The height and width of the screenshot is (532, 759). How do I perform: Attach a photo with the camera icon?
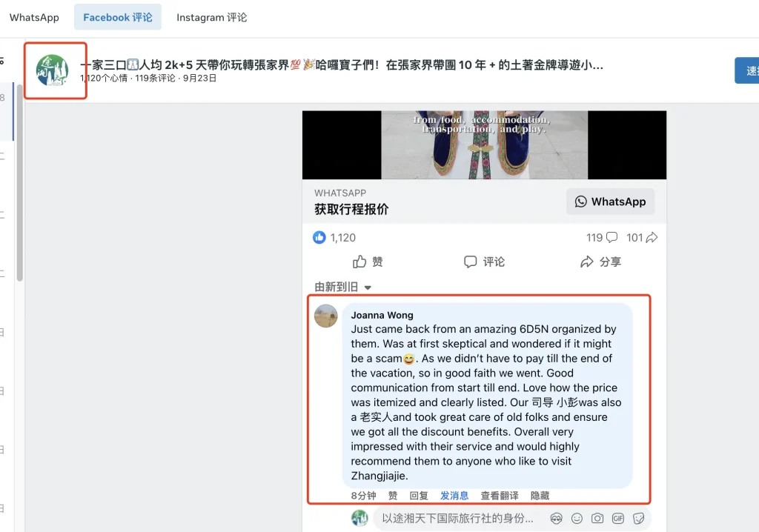(597, 519)
